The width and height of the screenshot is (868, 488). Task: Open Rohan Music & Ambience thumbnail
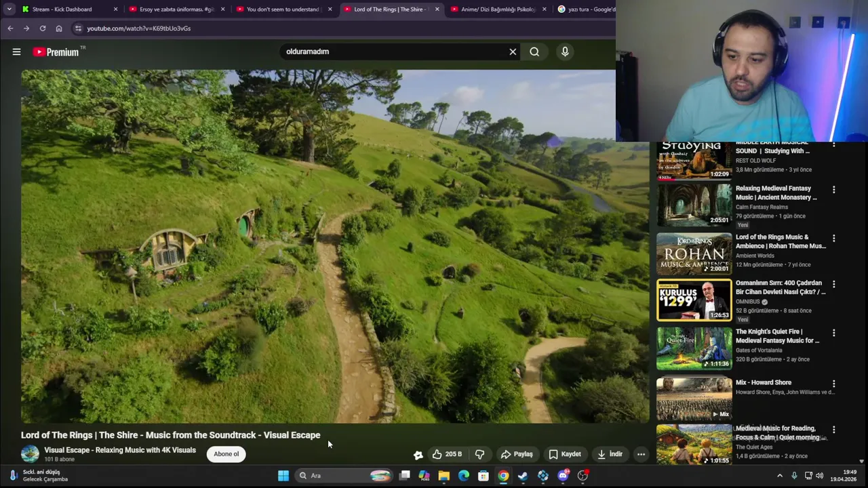point(694,253)
